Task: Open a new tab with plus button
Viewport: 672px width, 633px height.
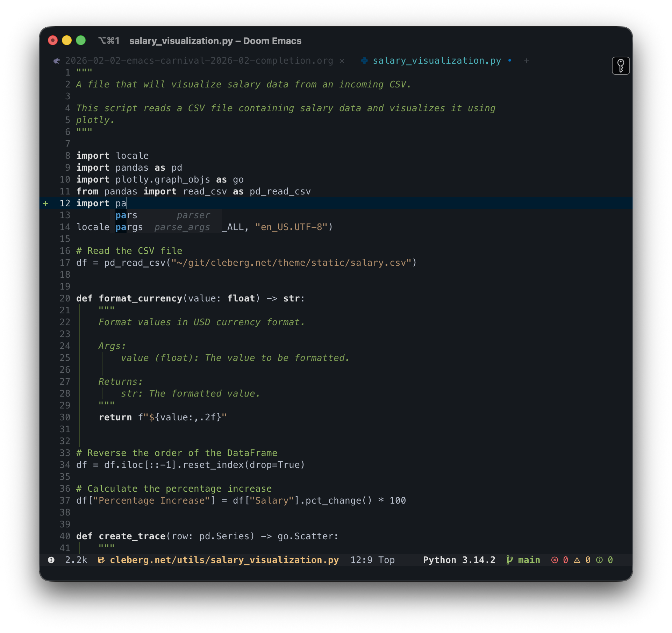Action: pyautogui.click(x=526, y=61)
